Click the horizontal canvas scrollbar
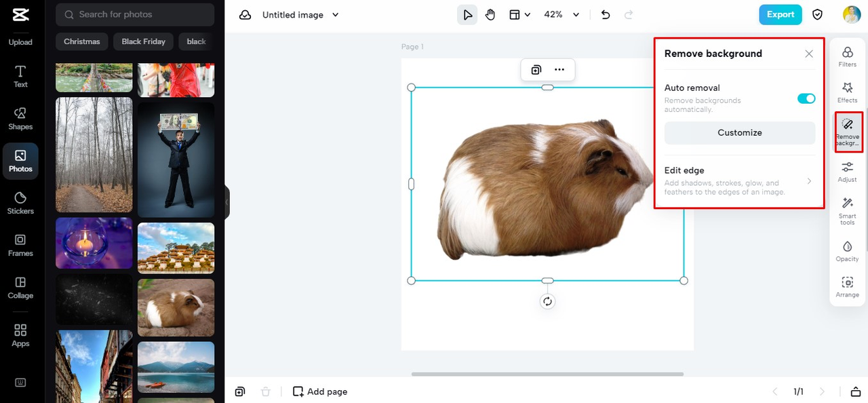This screenshot has height=403, width=868. tap(547, 374)
